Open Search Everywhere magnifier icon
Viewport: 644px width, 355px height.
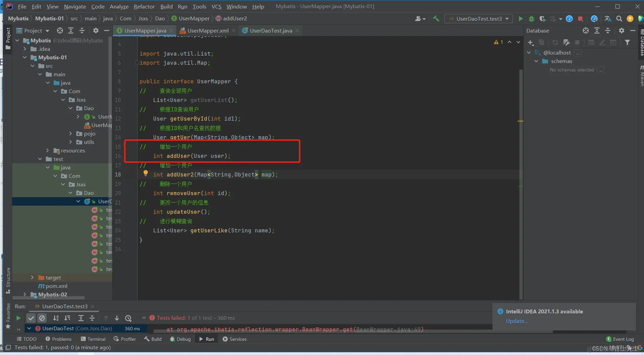pyautogui.click(x=619, y=19)
